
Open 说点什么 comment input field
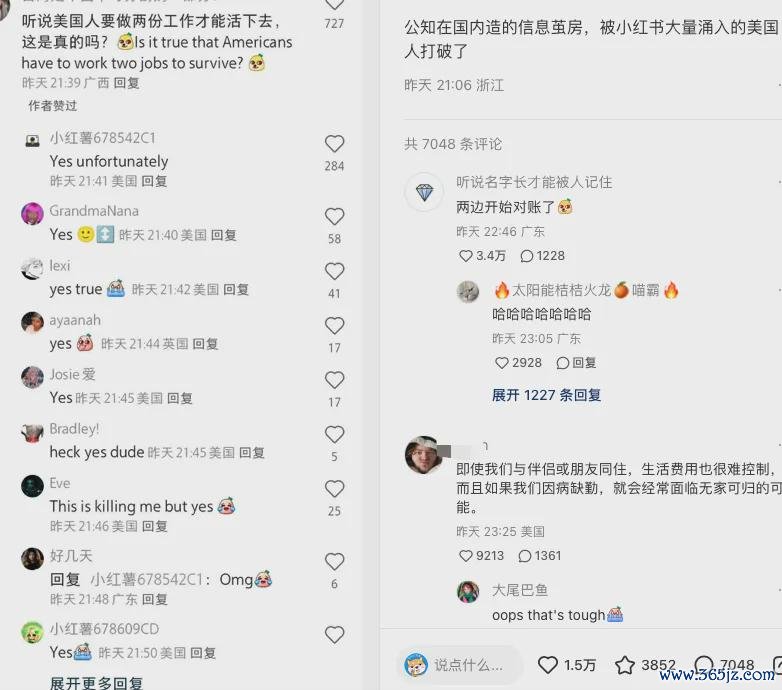(x=460, y=665)
